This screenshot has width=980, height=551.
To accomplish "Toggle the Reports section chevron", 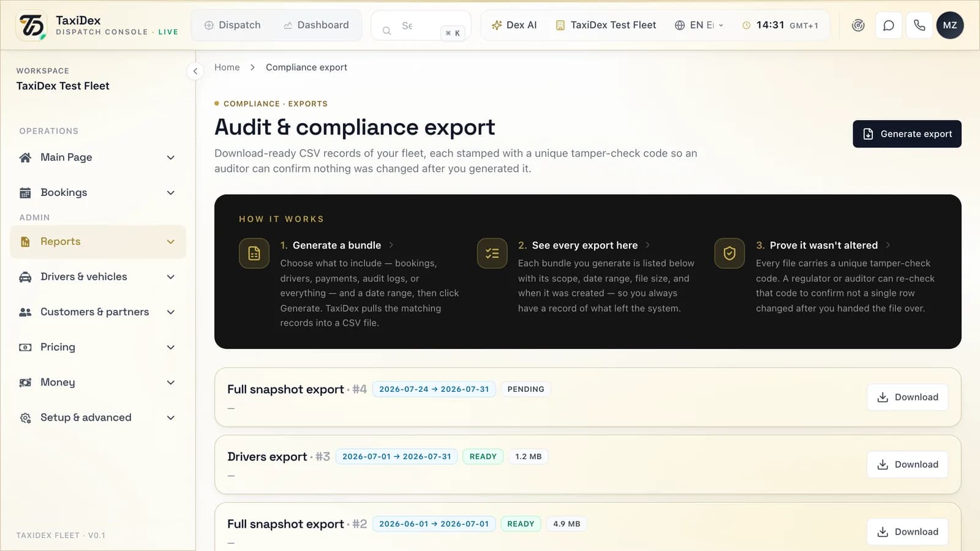I will pos(171,242).
